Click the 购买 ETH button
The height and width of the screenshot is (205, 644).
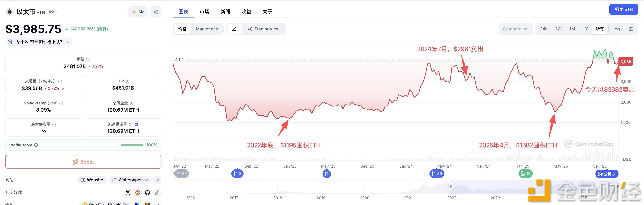[624, 9]
